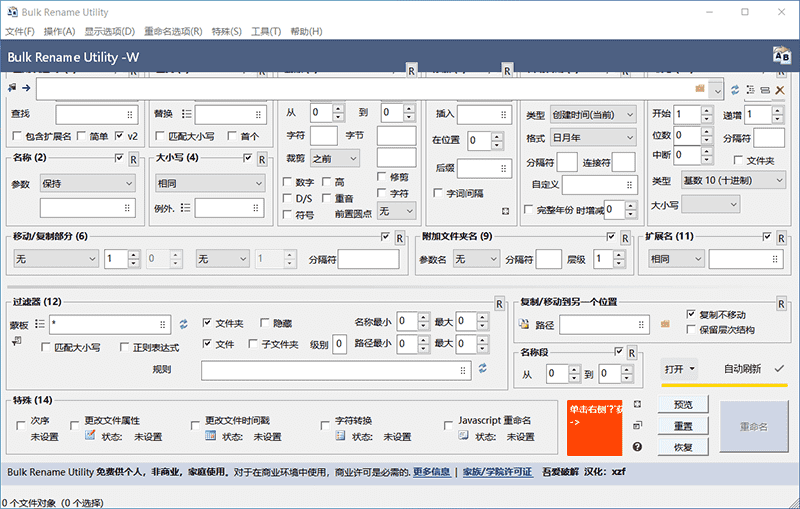The height and width of the screenshot is (509, 800).
Task: Click the blue arrow icon beside path bar
Action: (26, 88)
